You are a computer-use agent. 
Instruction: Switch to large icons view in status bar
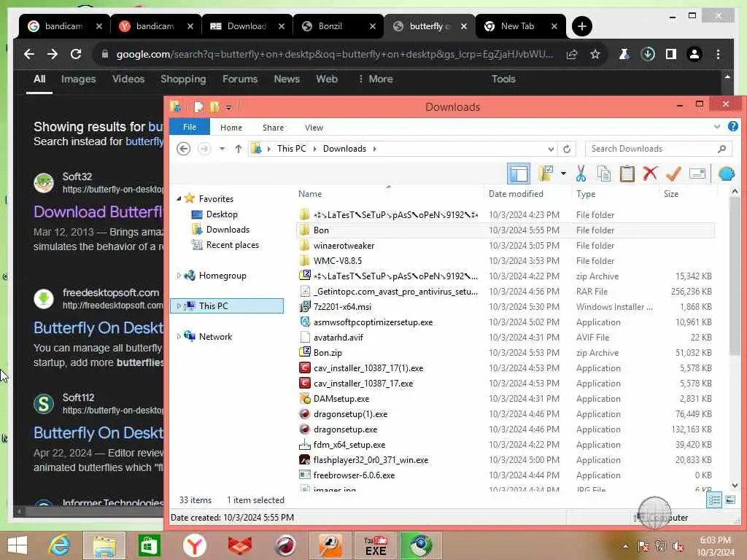(729, 500)
